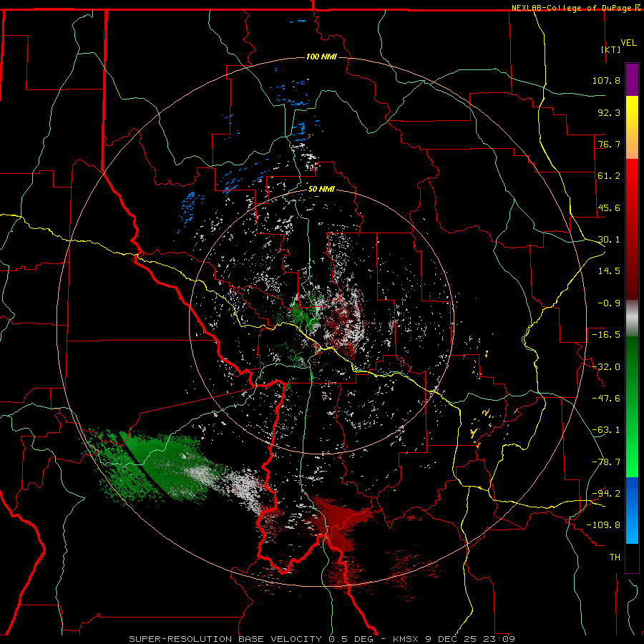
Task: Click the TH legend label
Action: [x=615, y=557]
